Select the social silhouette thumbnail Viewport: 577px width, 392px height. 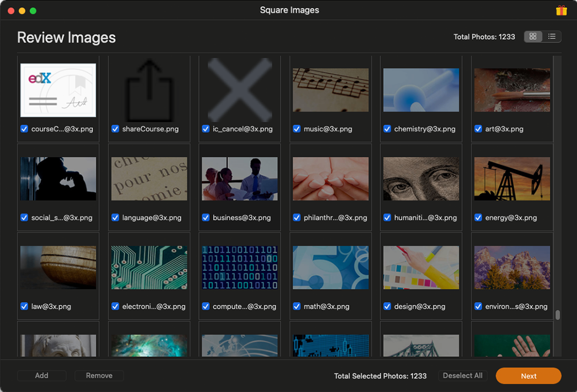(58, 178)
